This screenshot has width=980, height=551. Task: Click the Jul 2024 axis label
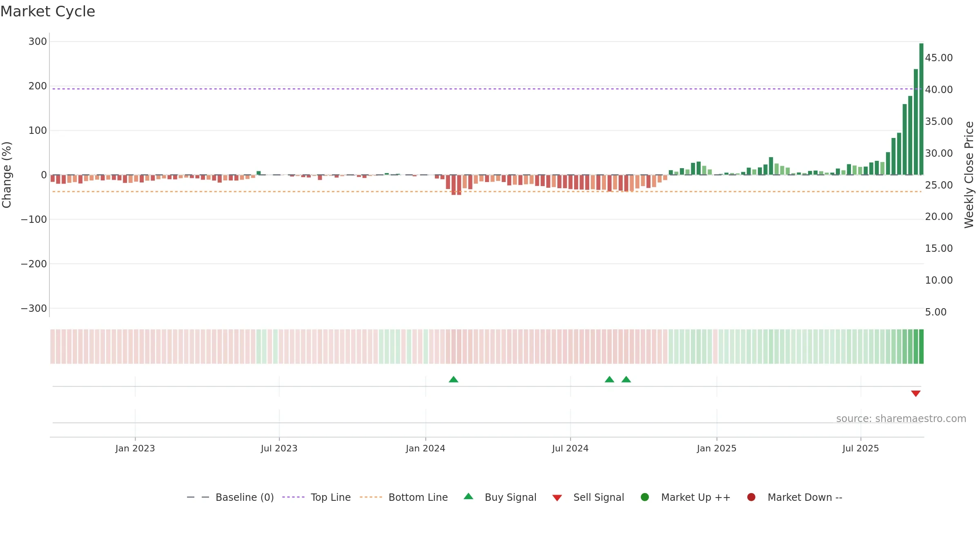(x=570, y=449)
